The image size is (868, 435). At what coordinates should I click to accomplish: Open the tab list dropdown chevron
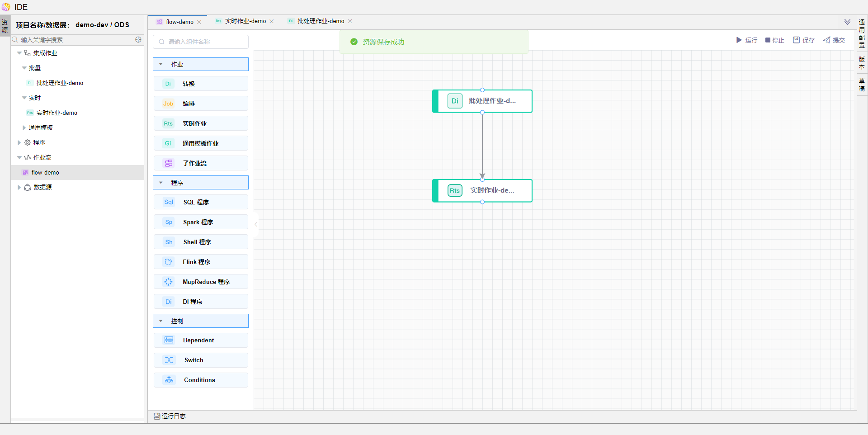(847, 22)
